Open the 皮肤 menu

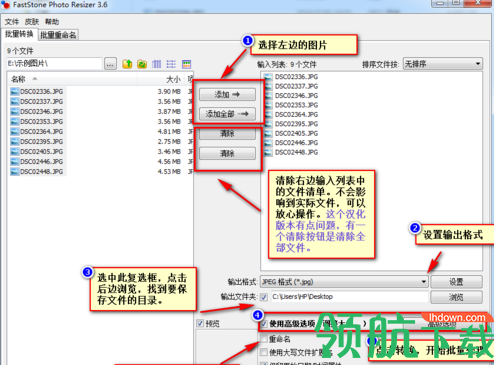pos(32,22)
